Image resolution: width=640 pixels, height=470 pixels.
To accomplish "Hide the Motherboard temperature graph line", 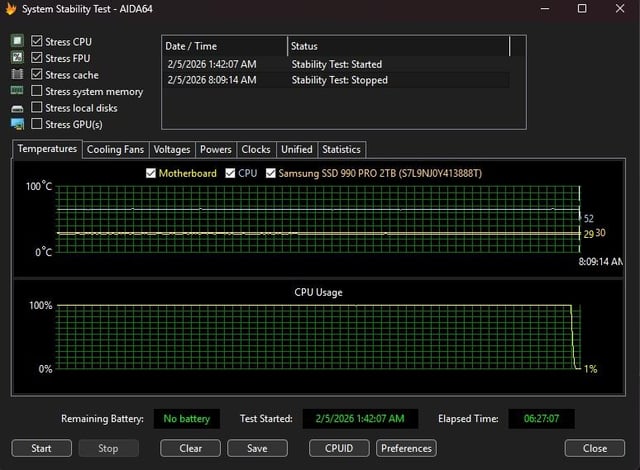I will [151, 173].
